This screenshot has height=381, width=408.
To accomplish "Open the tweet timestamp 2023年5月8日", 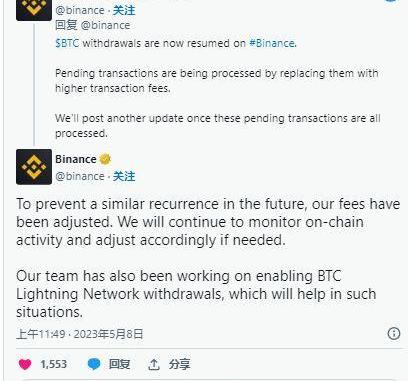I will coord(108,334).
